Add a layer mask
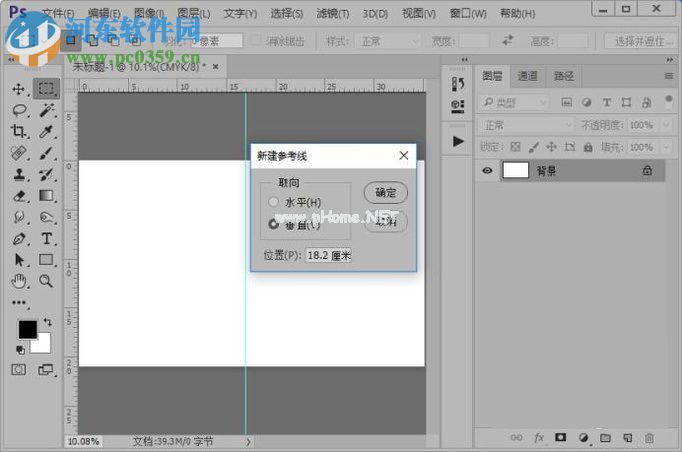The image size is (682, 452). point(561,437)
